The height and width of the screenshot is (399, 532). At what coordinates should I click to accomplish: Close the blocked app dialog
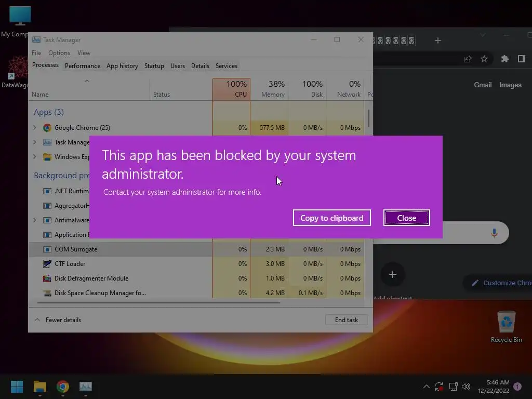(406, 218)
